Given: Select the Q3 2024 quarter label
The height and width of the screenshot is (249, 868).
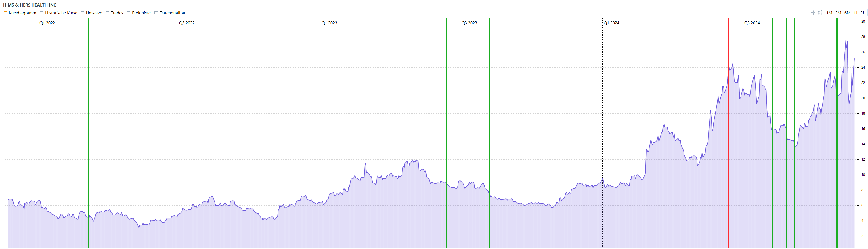Looking at the screenshot, I should pyautogui.click(x=752, y=23).
